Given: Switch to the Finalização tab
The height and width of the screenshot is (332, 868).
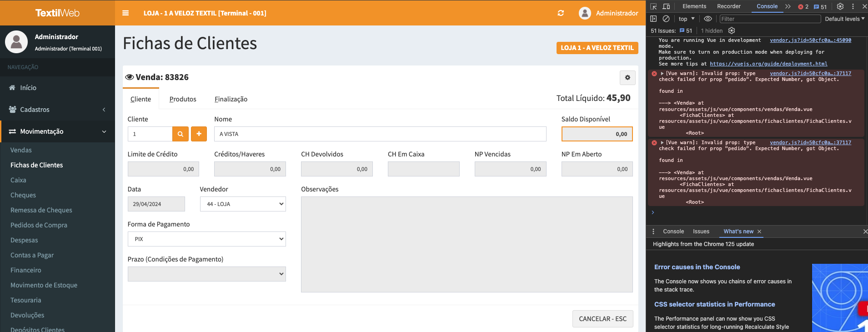Looking at the screenshot, I should [231, 99].
